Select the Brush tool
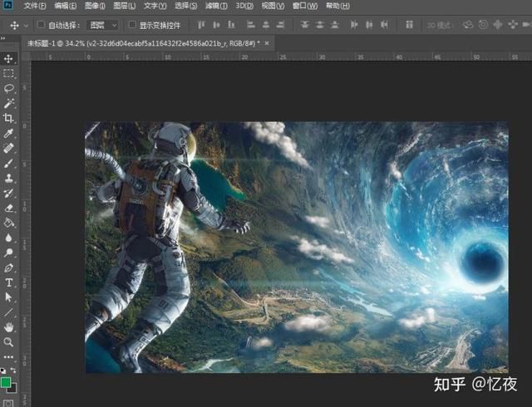Viewport: 532px width, 407px height. 8,163
